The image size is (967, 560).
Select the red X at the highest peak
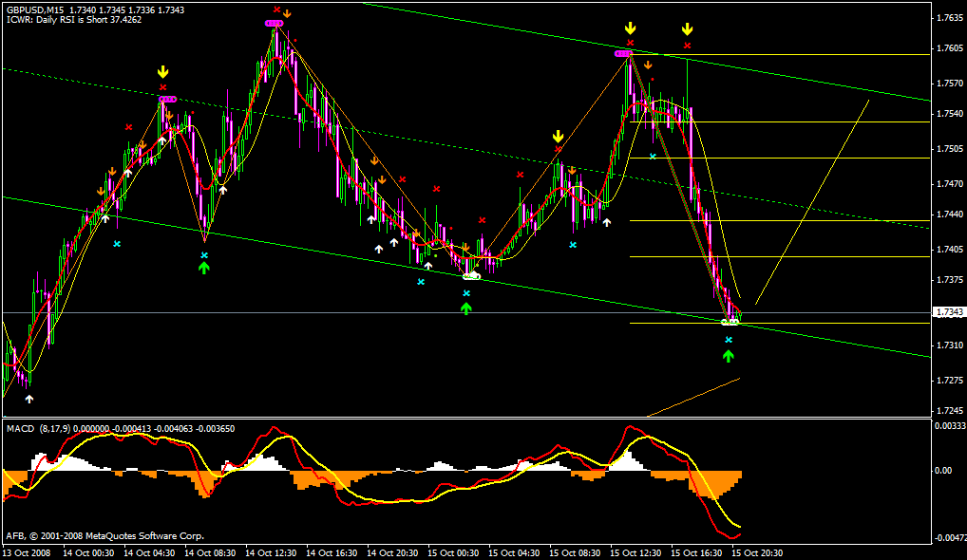tap(275, 9)
